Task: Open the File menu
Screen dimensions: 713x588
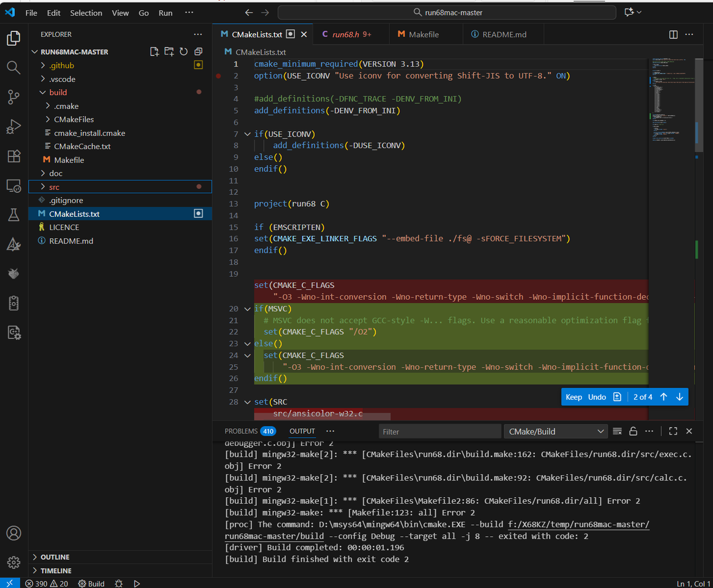Action: click(x=31, y=12)
